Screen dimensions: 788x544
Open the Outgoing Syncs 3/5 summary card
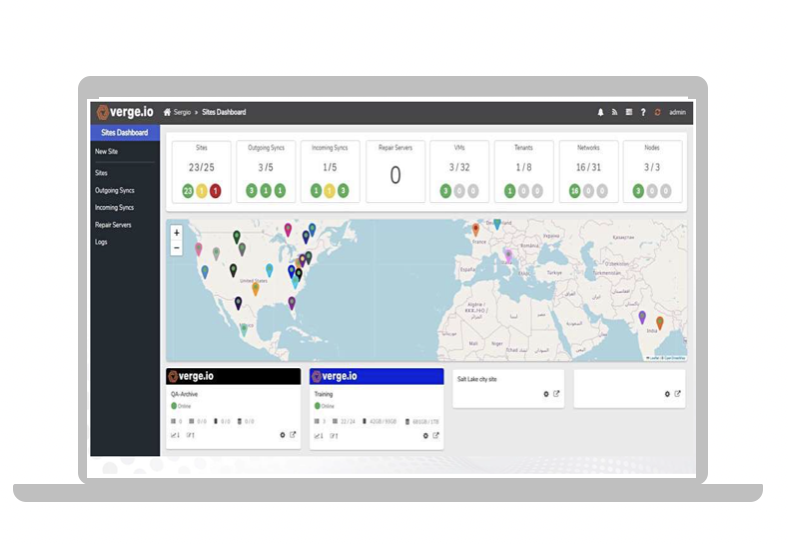tap(266, 171)
